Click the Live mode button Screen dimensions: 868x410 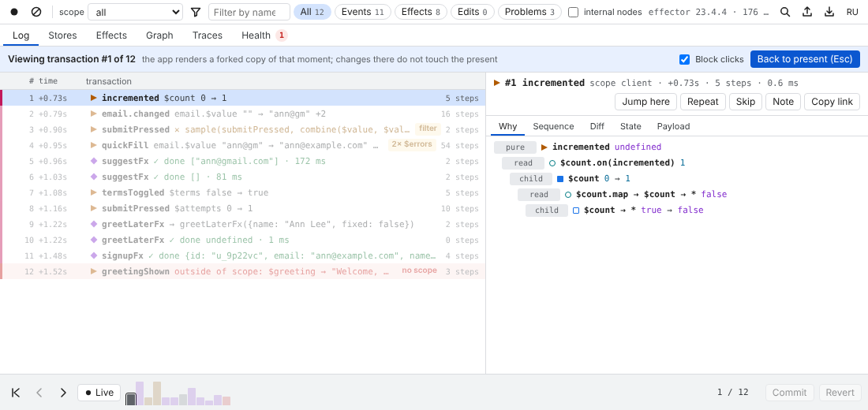[x=99, y=393]
